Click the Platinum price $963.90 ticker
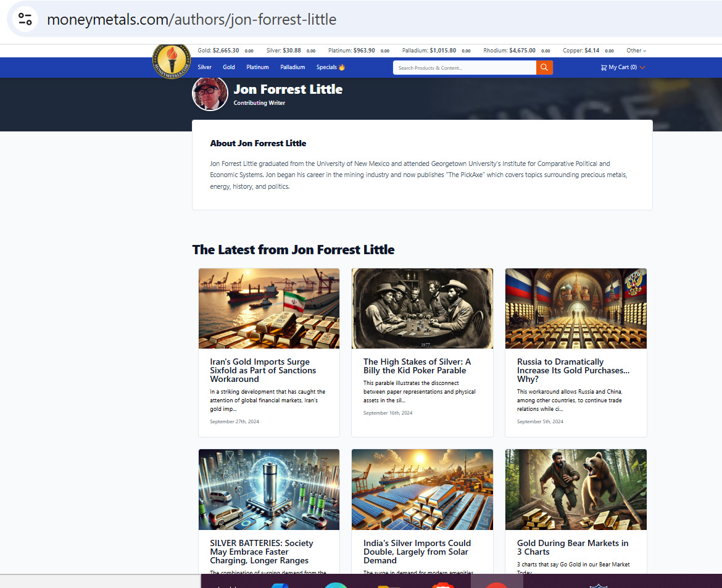The image size is (722, 588). [351, 51]
